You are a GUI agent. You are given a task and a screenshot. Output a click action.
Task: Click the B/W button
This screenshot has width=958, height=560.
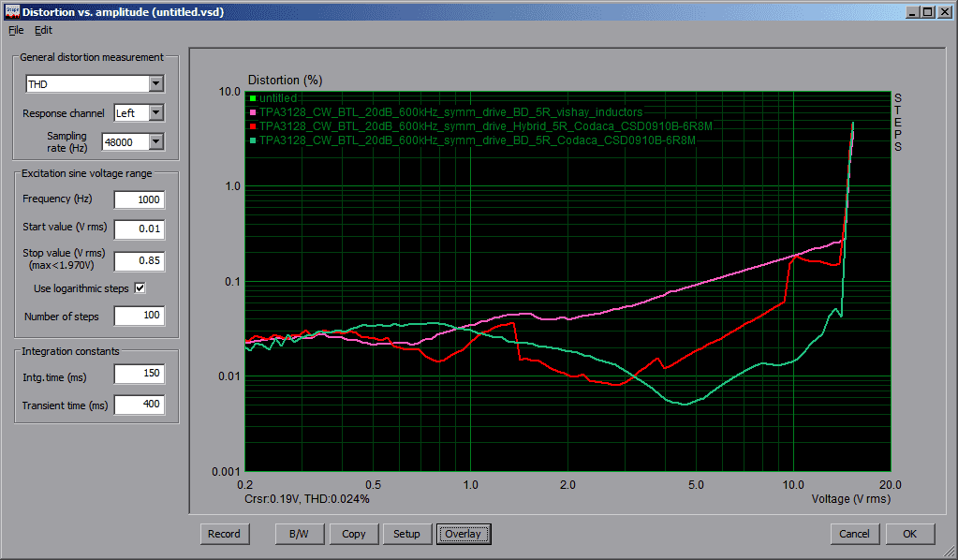tap(300, 534)
